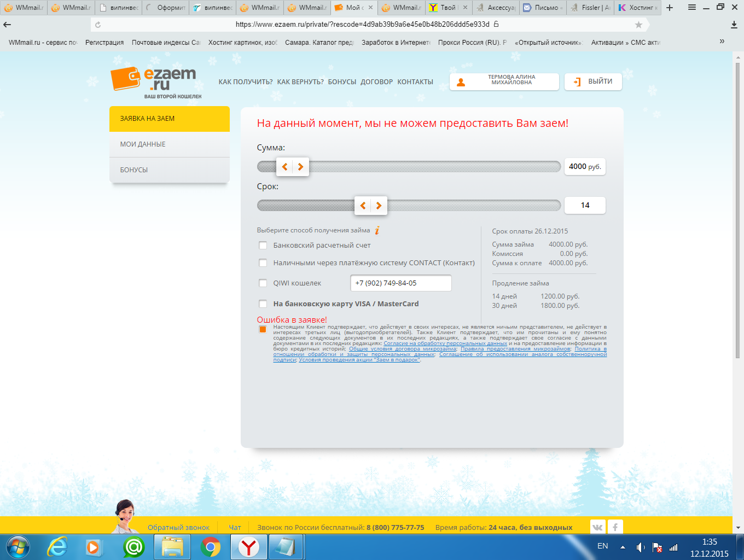Viewport: 744px width, 560px height.
Task: Click browser back arrow
Action: (x=7, y=25)
